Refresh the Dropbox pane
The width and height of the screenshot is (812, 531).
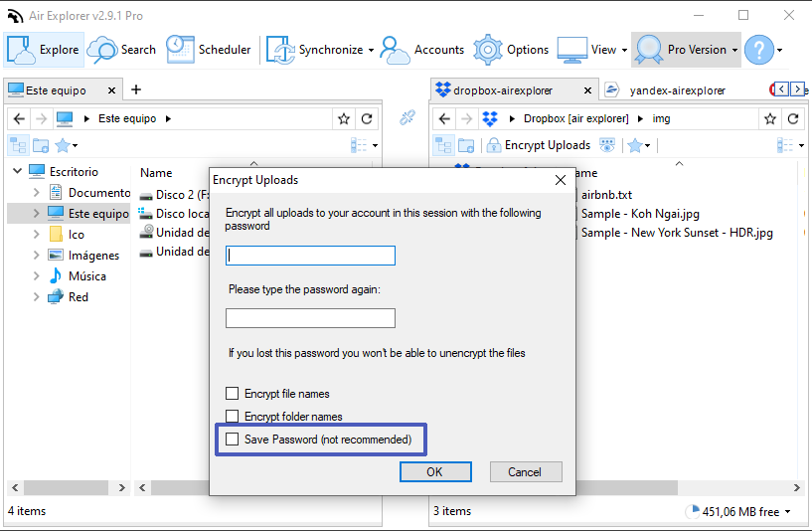(793, 119)
